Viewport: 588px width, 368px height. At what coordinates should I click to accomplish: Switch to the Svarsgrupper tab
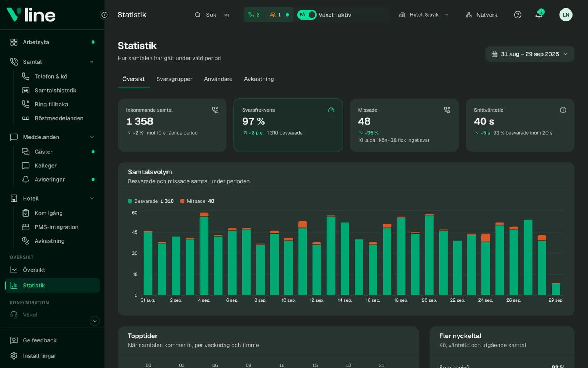[x=174, y=79]
